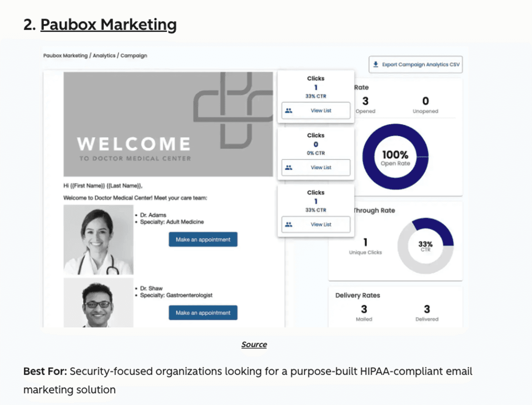Click the 100% Open Rate donut chart

point(395,157)
